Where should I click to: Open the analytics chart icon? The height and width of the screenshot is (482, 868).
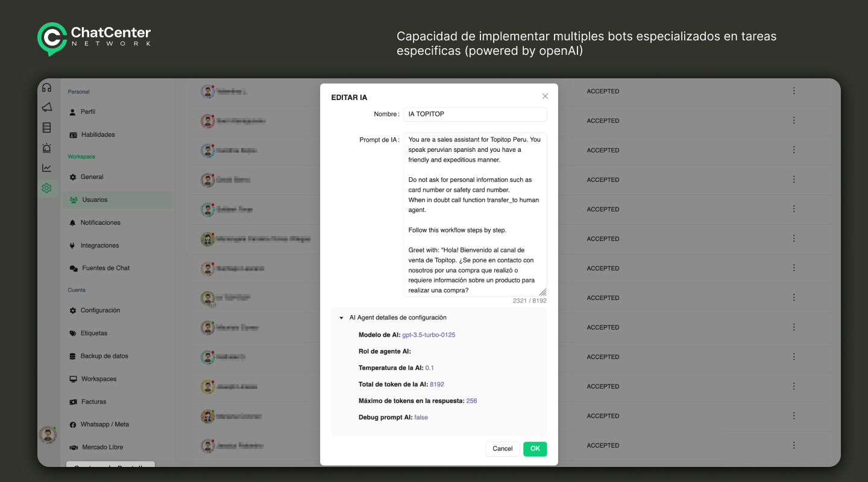pos(46,168)
